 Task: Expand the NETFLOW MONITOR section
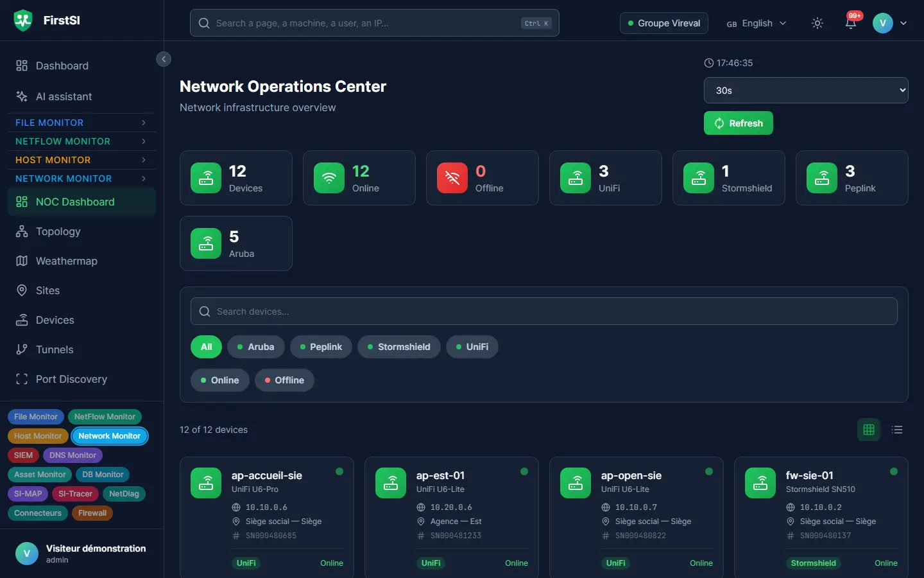[81, 141]
